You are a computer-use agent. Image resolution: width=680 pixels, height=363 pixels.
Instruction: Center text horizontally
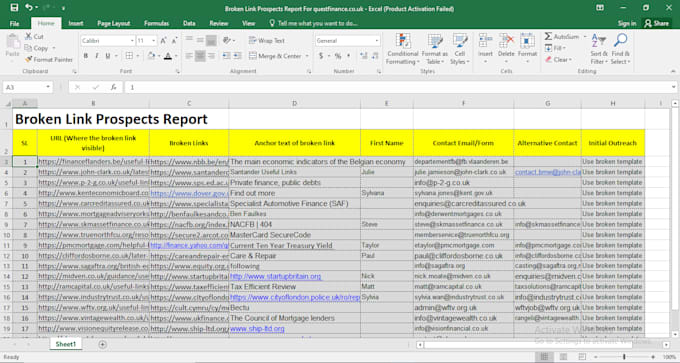point(200,56)
